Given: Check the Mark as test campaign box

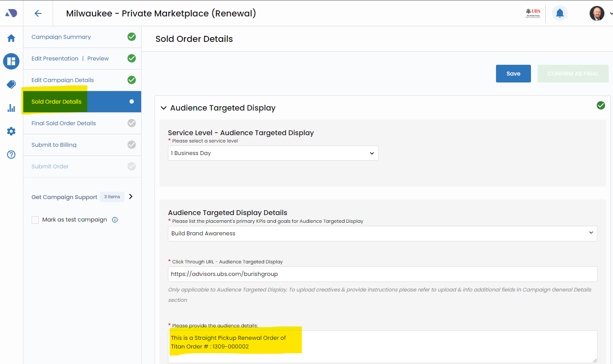Looking at the screenshot, I should (35, 220).
